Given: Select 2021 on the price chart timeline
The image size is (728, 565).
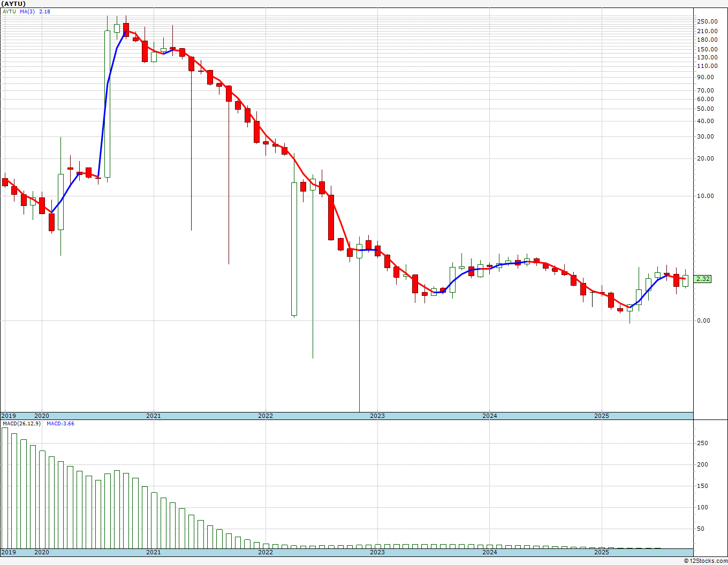Looking at the screenshot, I should [x=153, y=416].
